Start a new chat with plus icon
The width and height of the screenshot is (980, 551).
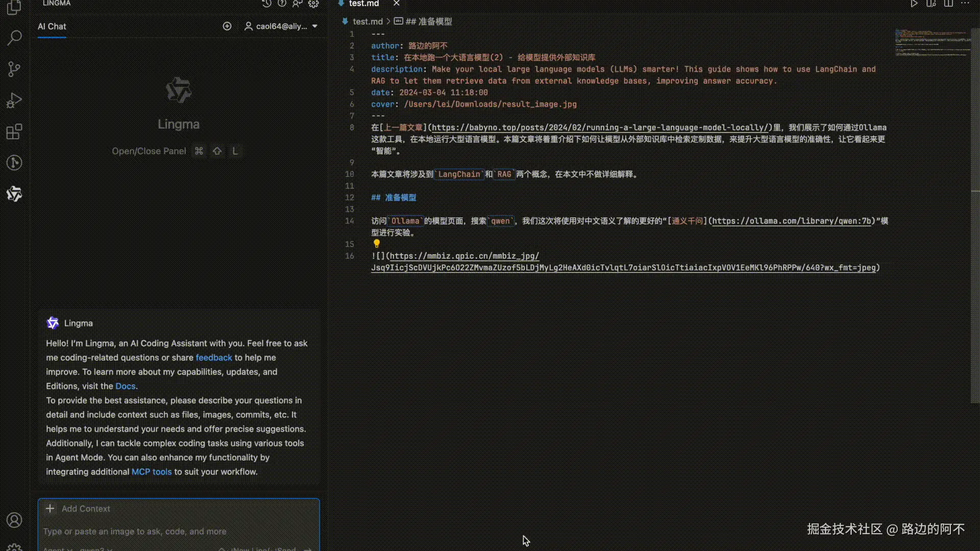(227, 26)
